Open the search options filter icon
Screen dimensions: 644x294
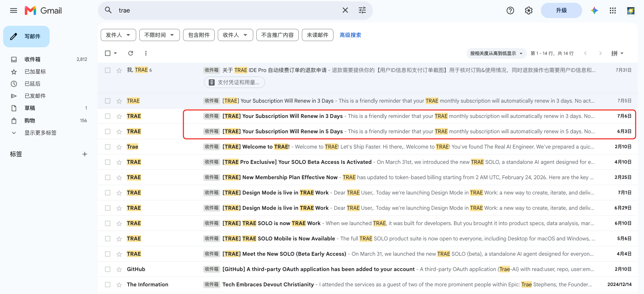[x=362, y=10]
